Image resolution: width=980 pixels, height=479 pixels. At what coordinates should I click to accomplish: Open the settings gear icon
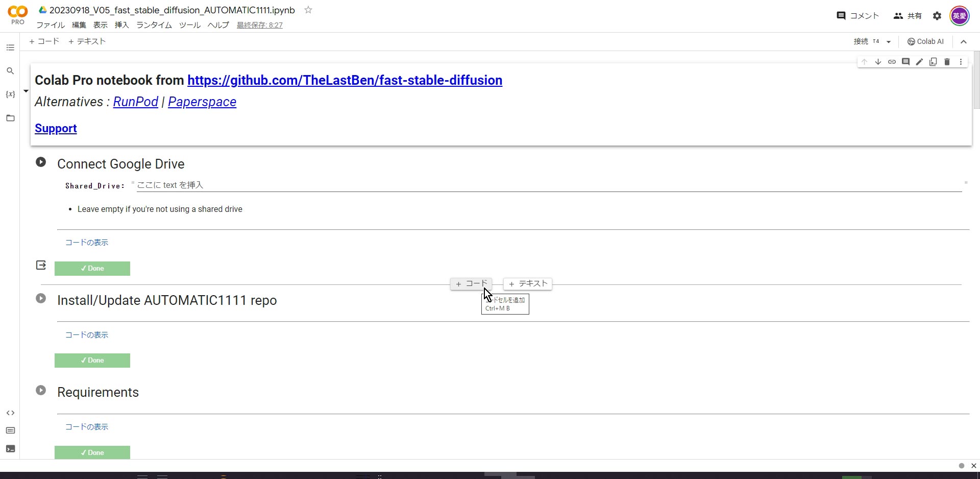[937, 16]
